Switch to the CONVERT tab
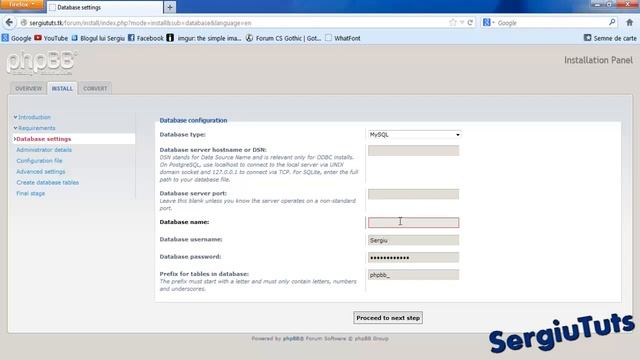640x360 pixels. [95, 89]
